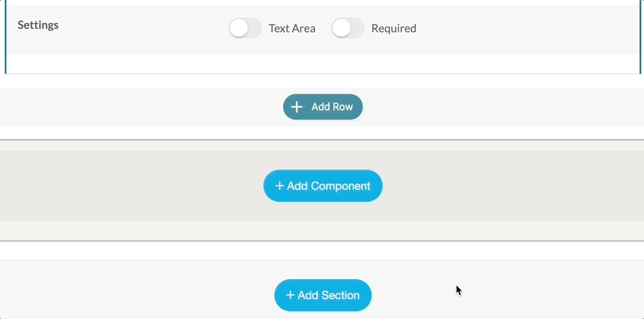Click the plus icon in Add Row
Image resolution: width=644 pixels, height=319 pixels.
coord(297,107)
